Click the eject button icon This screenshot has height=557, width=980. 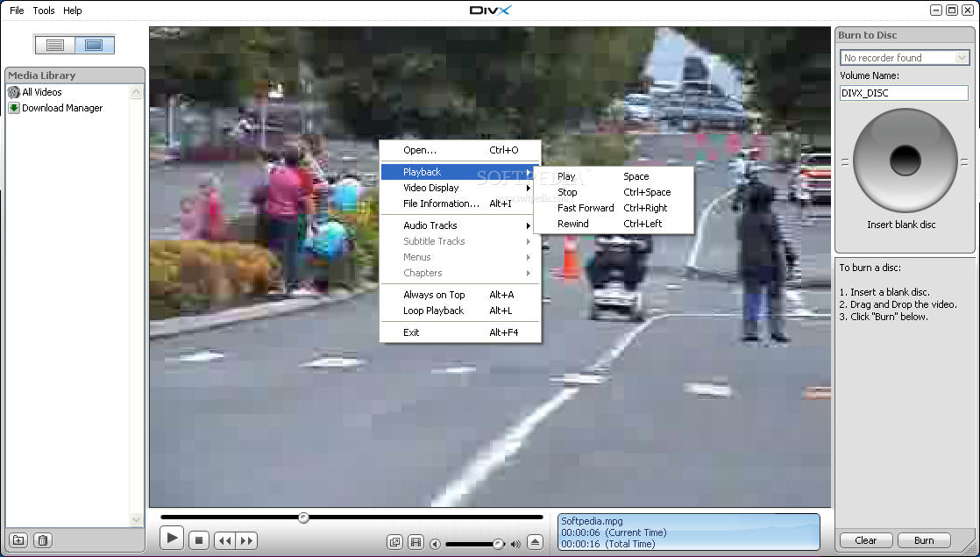click(535, 542)
